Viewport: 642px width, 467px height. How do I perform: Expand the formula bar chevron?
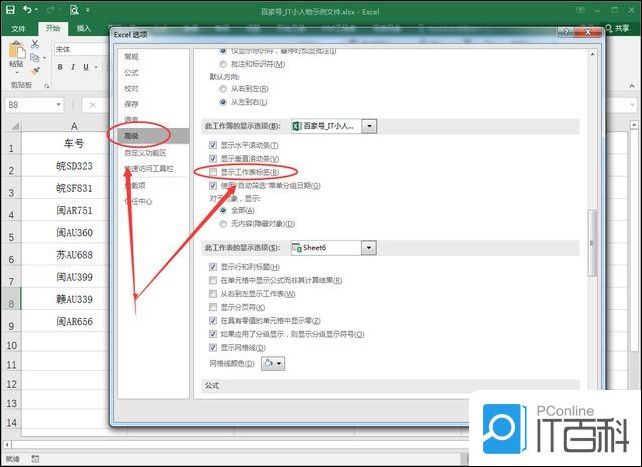(x=633, y=105)
